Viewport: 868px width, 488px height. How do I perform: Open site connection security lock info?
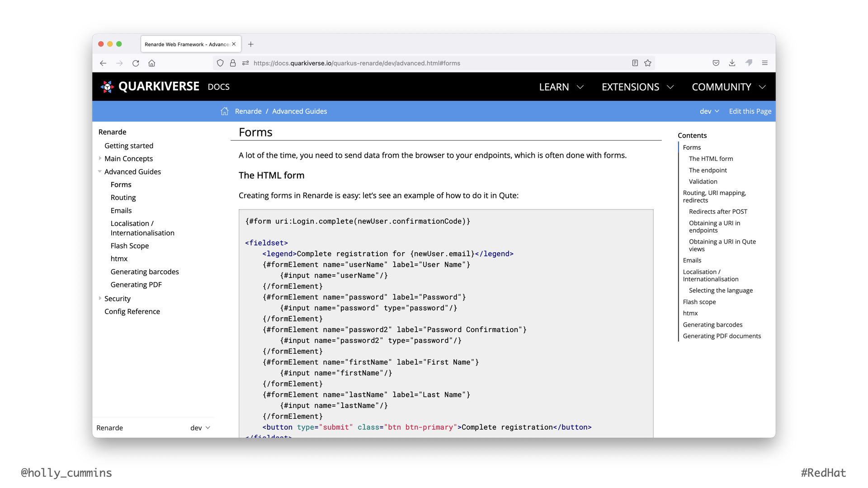233,63
